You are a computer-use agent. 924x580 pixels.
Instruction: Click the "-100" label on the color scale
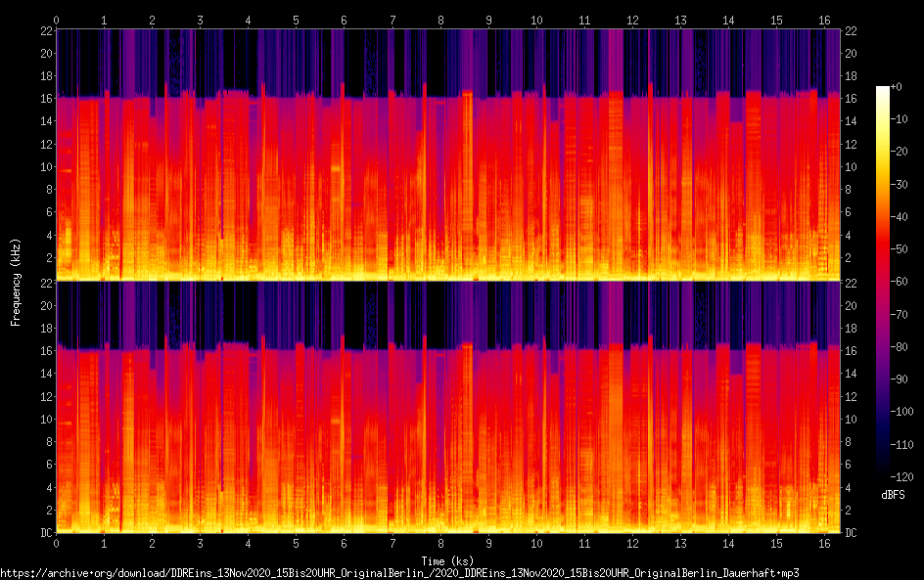click(901, 412)
